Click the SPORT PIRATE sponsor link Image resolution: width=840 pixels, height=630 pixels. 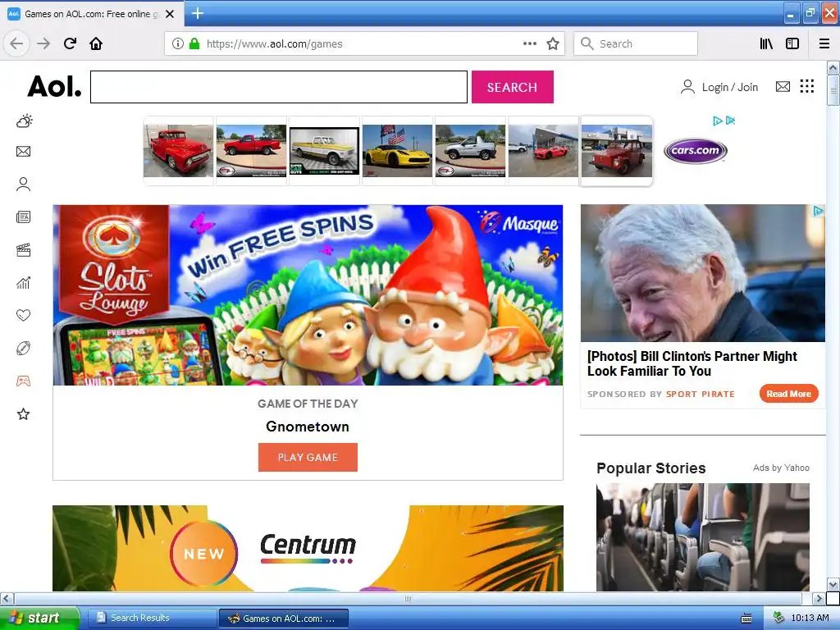point(701,395)
